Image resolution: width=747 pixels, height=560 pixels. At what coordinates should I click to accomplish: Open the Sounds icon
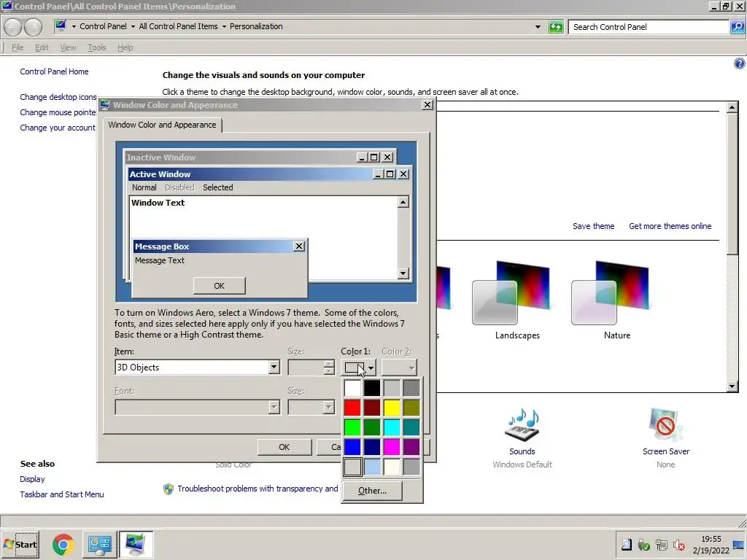(x=522, y=425)
